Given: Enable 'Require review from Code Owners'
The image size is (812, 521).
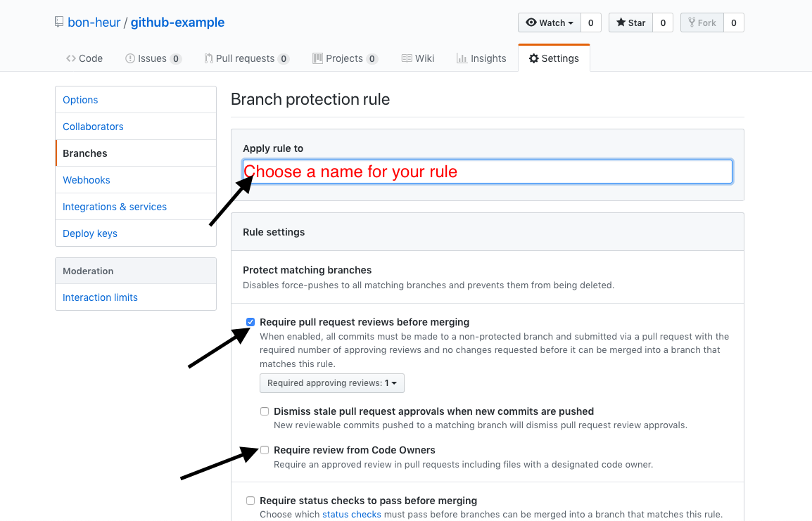Looking at the screenshot, I should (x=265, y=449).
